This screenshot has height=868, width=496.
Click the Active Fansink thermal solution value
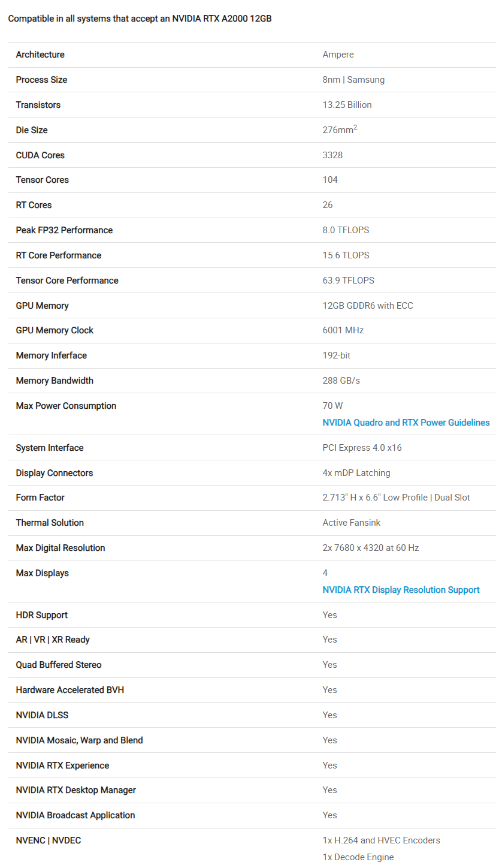[351, 523]
